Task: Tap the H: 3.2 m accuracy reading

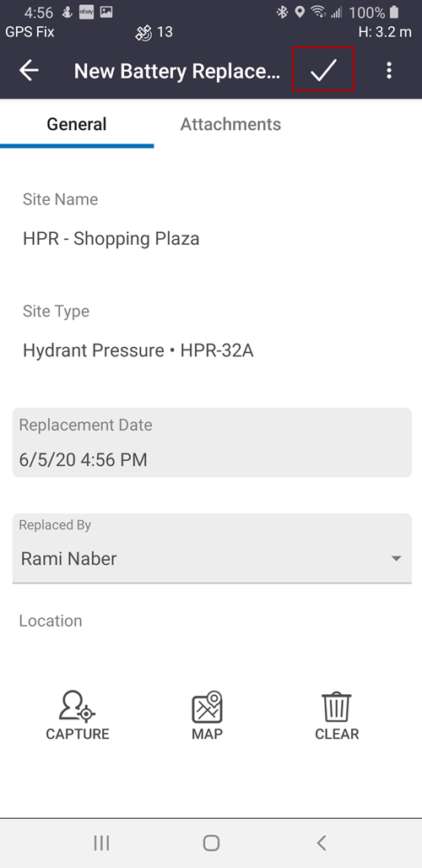Action: (385, 32)
